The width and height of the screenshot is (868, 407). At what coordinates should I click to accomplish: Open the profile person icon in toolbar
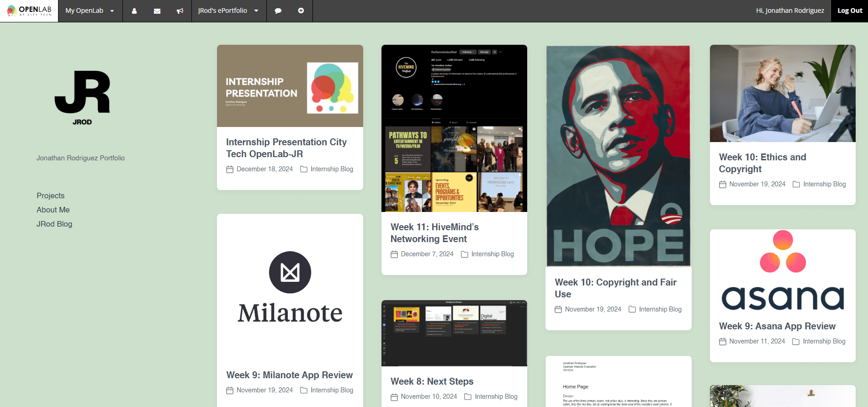pos(134,11)
